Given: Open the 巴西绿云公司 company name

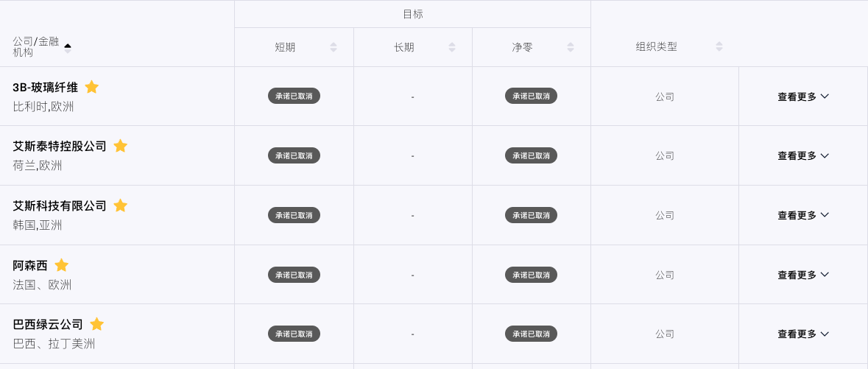Looking at the screenshot, I should tap(48, 324).
